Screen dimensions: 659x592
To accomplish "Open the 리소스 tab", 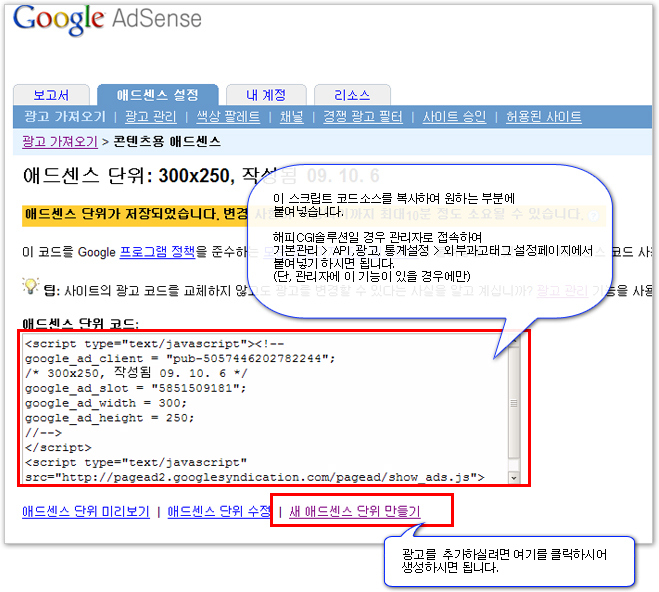I will click(352, 95).
